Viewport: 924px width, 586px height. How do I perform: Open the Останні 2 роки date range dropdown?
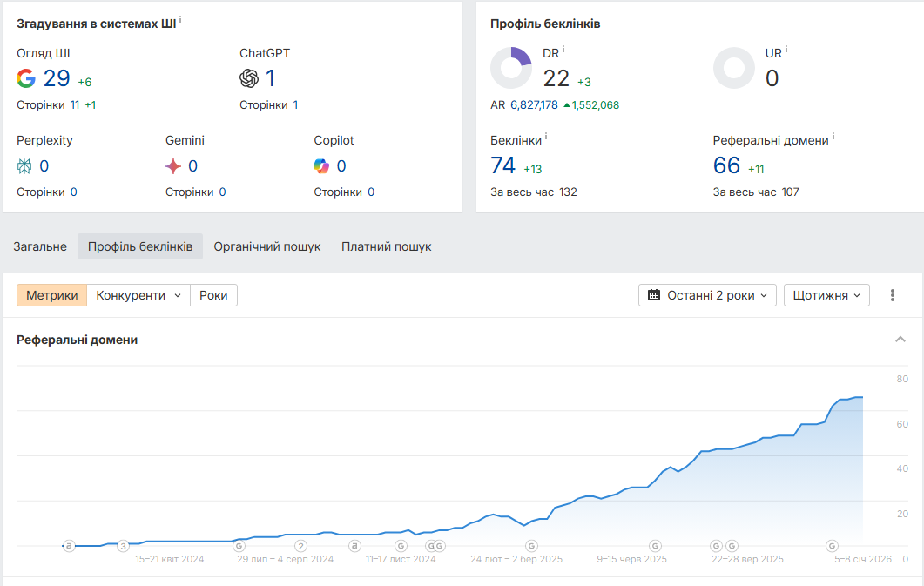pos(707,295)
